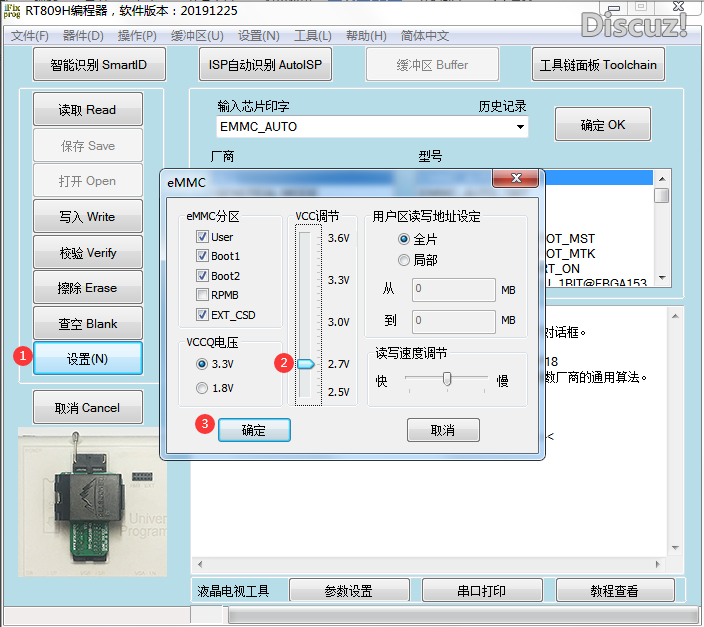The width and height of the screenshot is (704, 627).
Task: Toggle the Boot1 partition checkbox
Action: point(202,256)
